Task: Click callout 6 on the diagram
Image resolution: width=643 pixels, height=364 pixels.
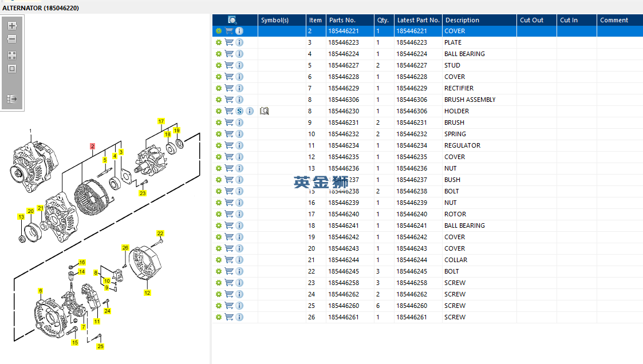Action: click(40, 291)
